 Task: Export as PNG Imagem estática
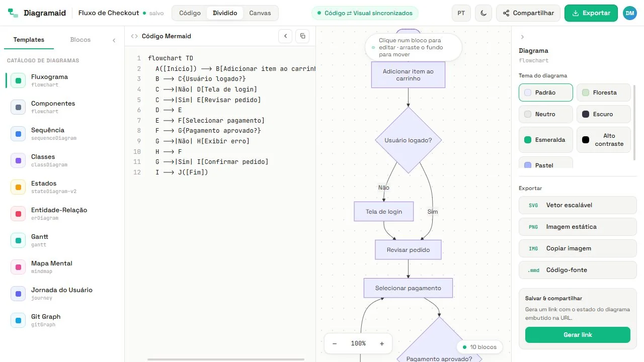point(578,227)
